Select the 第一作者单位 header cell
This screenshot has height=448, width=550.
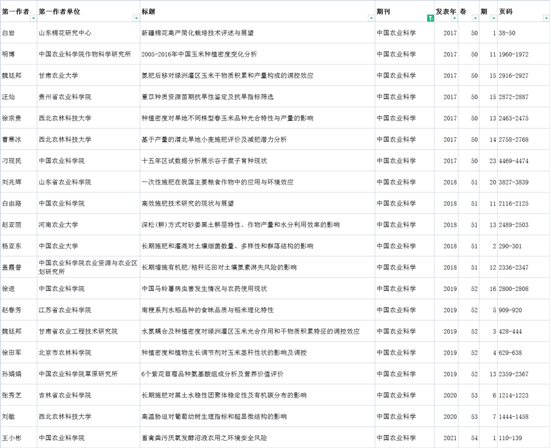[x=89, y=12]
